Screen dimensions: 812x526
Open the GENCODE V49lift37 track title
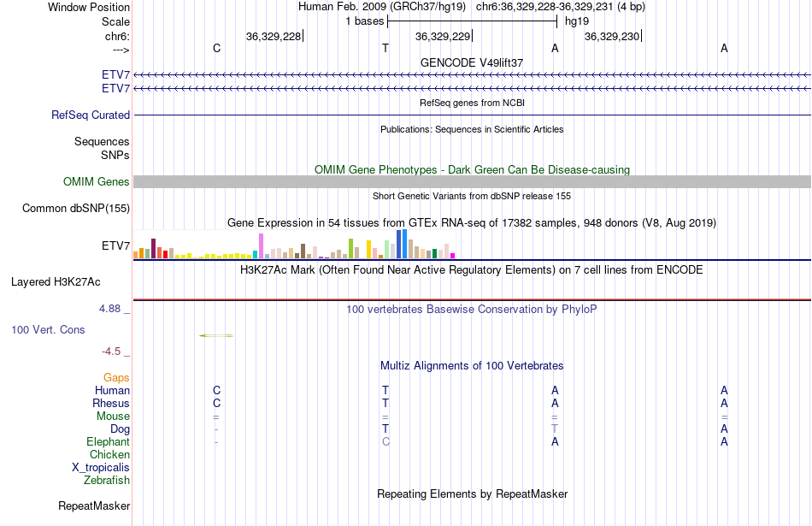coord(472,62)
